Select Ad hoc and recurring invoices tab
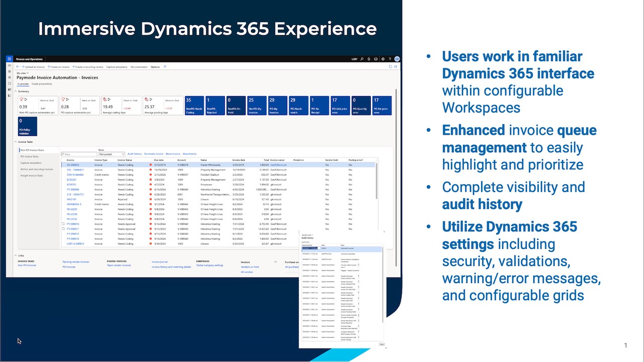This screenshot has height=362, width=644. pos(37,169)
